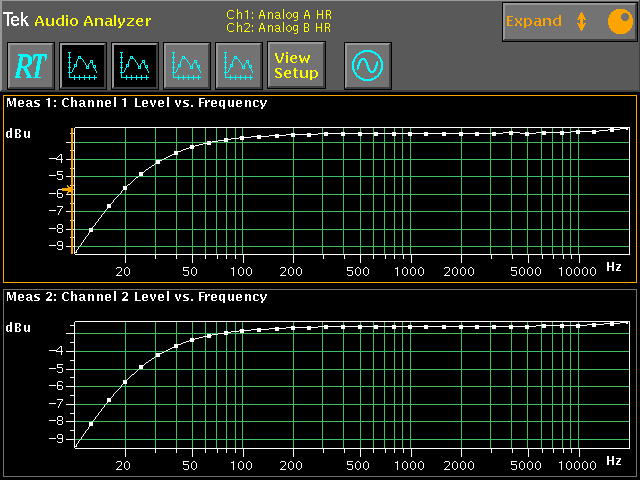The width and height of the screenshot is (640, 480).
Task: Click the Expand up-down arrows
Action: pos(581,21)
